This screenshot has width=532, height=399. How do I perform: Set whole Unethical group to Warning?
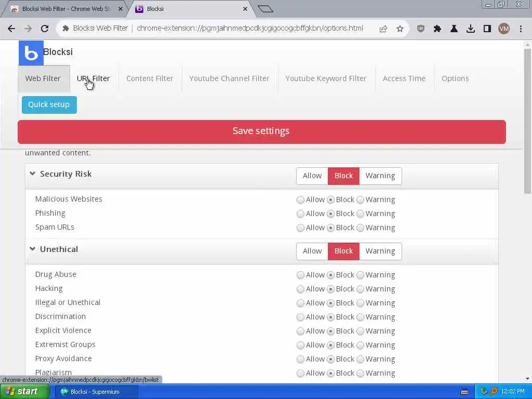[380, 251]
